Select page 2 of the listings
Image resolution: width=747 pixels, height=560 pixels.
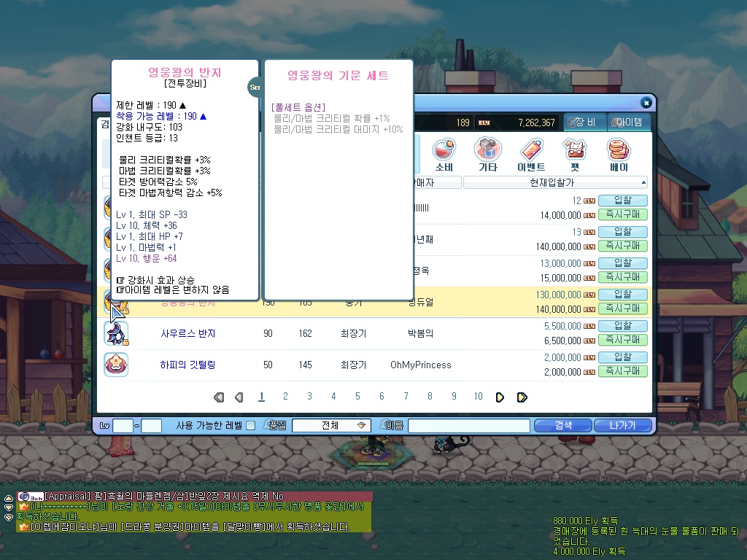tap(285, 396)
